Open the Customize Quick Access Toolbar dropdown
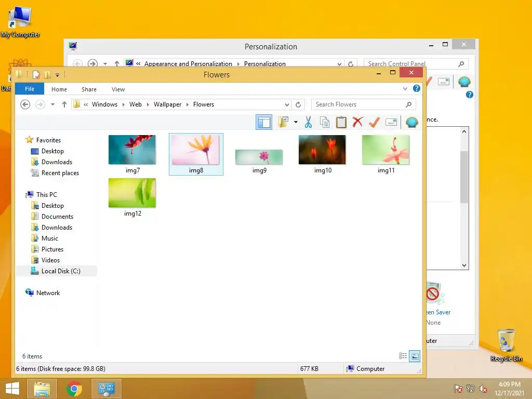532x399 pixels. coord(57,75)
